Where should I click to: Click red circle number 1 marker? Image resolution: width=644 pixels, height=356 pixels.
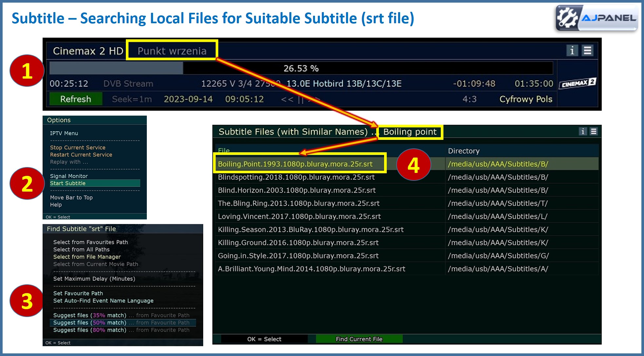pyautogui.click(x=27, y=71)
